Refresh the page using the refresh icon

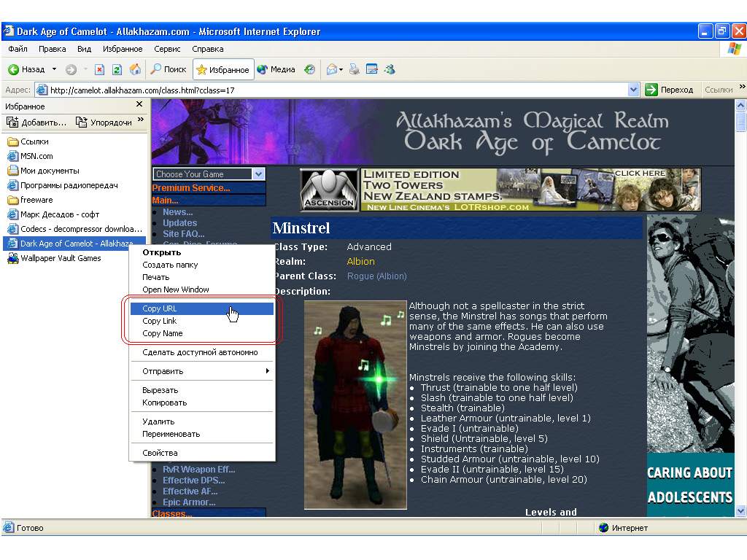click(117, 69)
